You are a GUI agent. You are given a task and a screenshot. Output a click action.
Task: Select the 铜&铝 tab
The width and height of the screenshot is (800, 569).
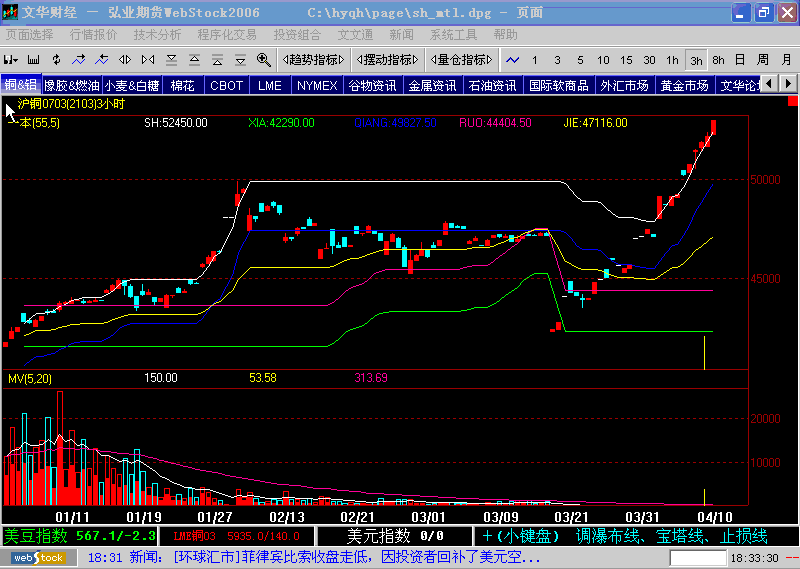(x=21, y=85)
